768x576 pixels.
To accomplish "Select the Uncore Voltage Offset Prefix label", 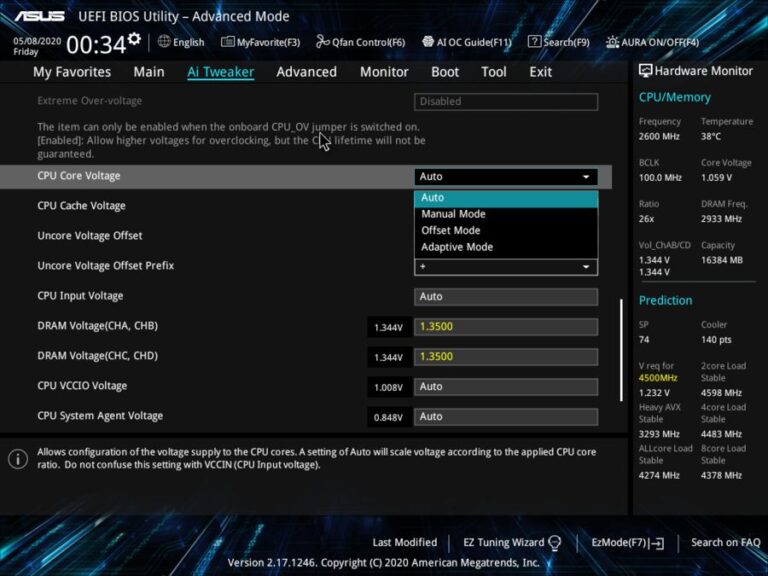I will coord(106,265).
